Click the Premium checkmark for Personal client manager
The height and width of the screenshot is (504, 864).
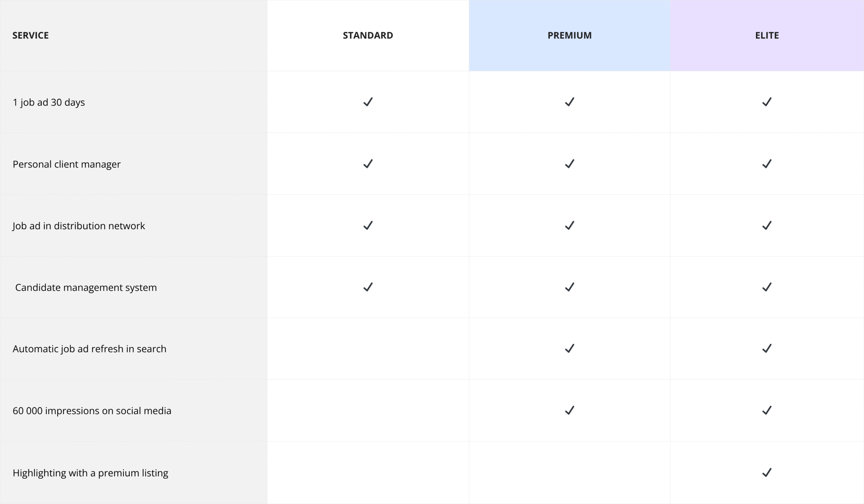tap(569, 164)
